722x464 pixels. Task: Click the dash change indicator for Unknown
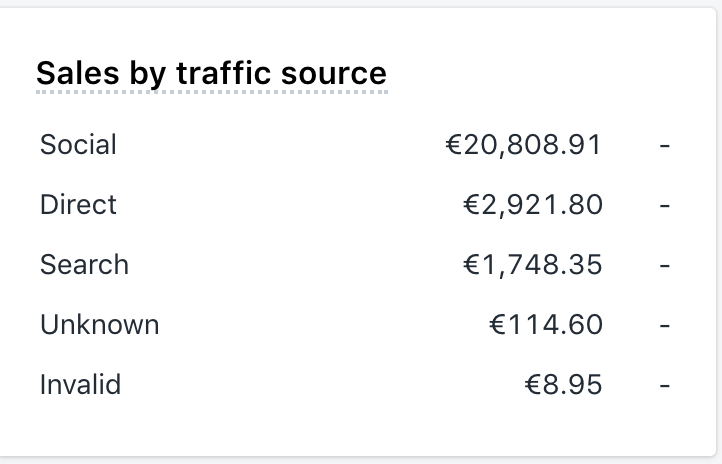tap(664, 325)
